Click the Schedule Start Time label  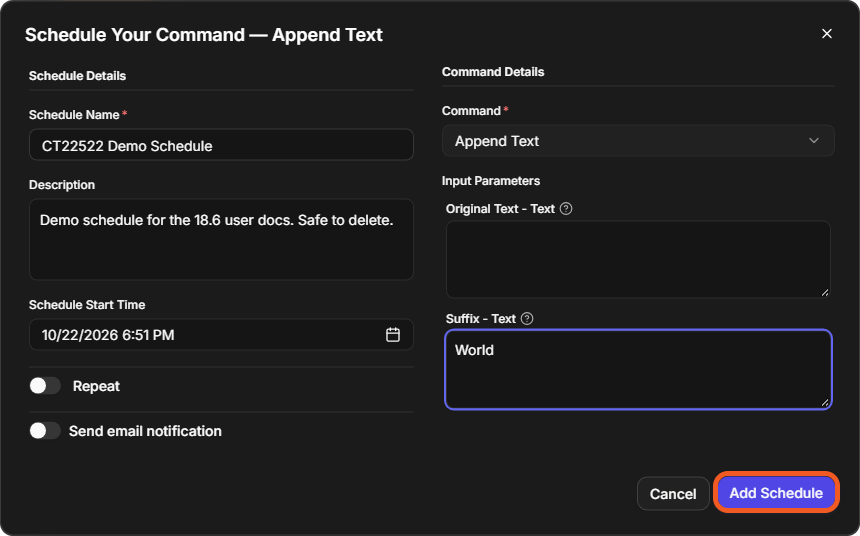point(87,305)
